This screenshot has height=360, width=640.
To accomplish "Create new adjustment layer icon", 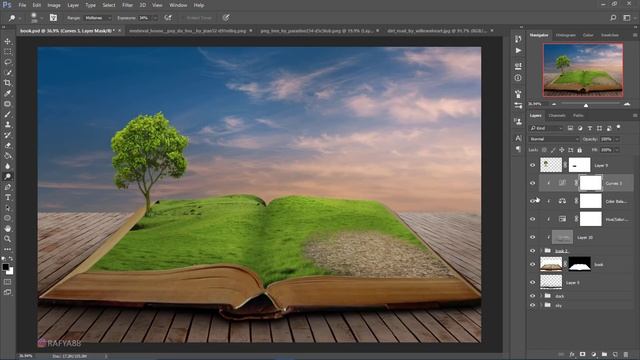I will [593, 354].
